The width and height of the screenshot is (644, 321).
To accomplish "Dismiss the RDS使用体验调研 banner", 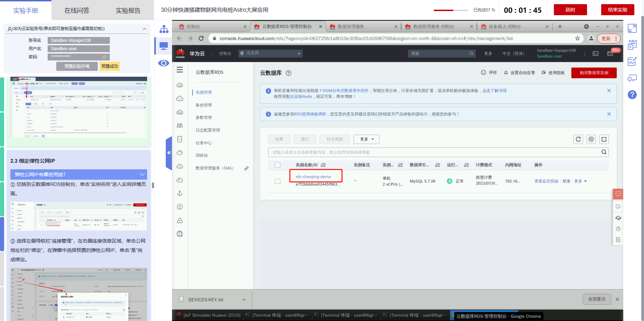I will point(609,114).
